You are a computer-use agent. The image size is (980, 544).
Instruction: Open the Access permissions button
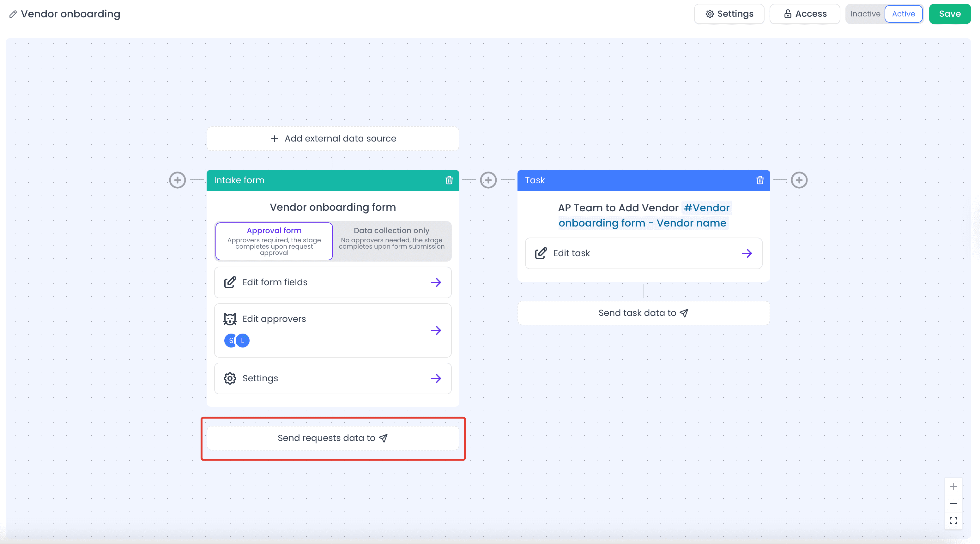(x=805, y=14)
